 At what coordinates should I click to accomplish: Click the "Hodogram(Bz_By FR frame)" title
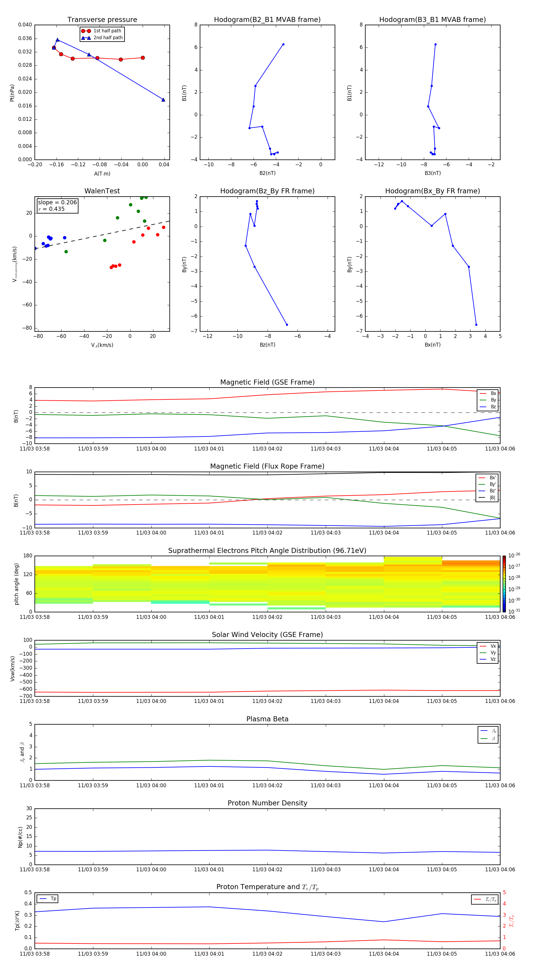pyautogui.click(x=267, y=191)
